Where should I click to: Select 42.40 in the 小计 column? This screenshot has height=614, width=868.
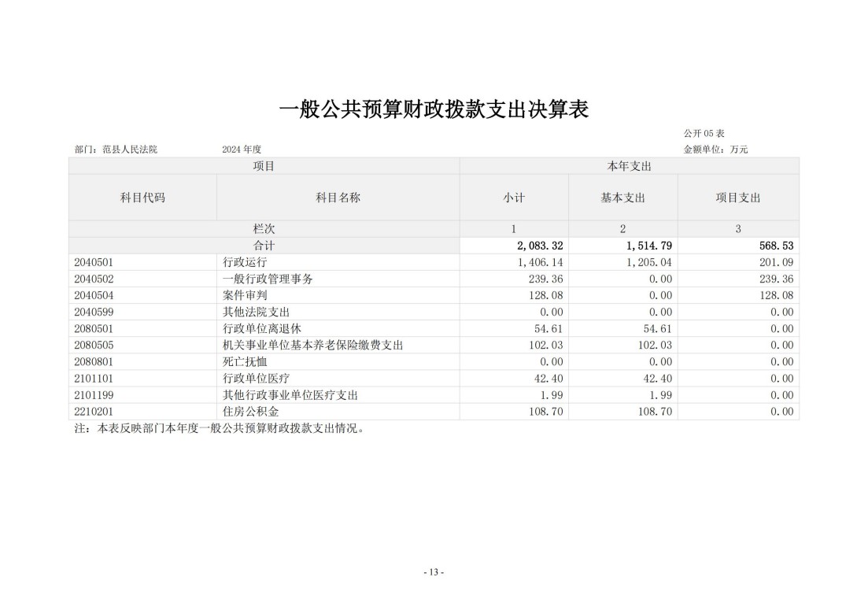point(549,379)
